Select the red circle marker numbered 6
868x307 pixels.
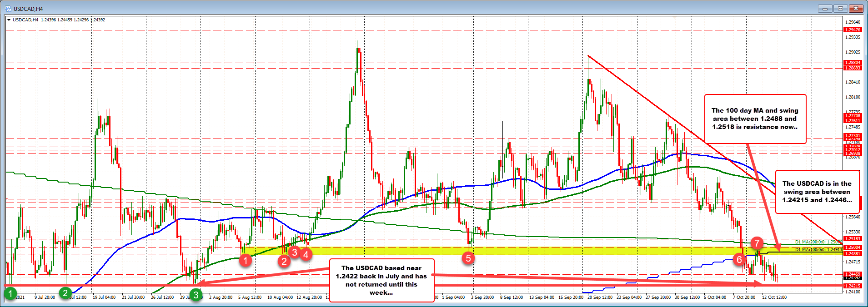(x=739, y=259)
